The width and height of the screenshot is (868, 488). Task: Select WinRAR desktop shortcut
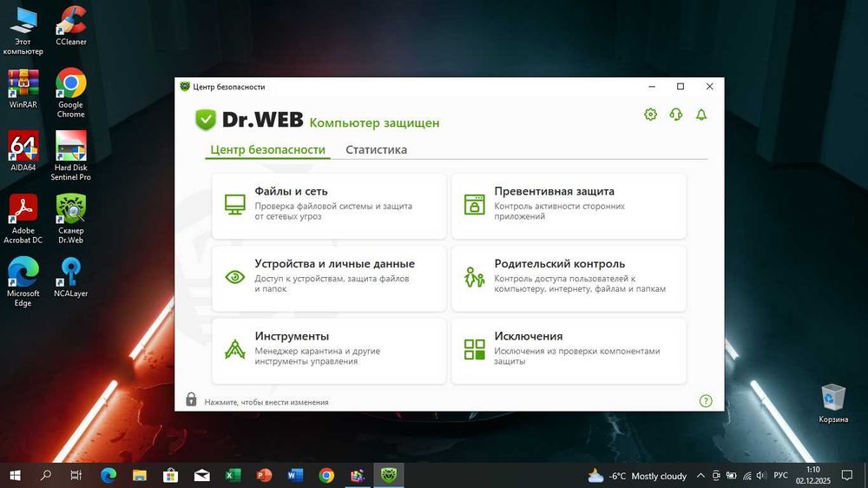point(23,89)
